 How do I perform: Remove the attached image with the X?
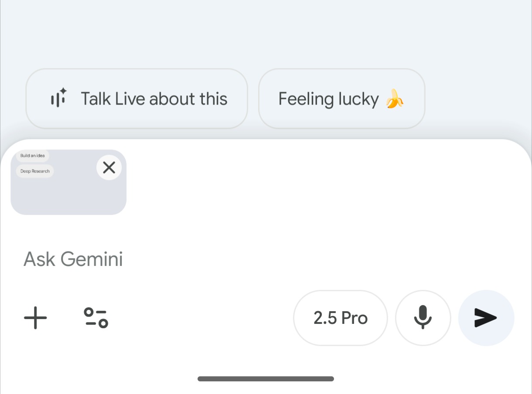click(x=109, y=167)
